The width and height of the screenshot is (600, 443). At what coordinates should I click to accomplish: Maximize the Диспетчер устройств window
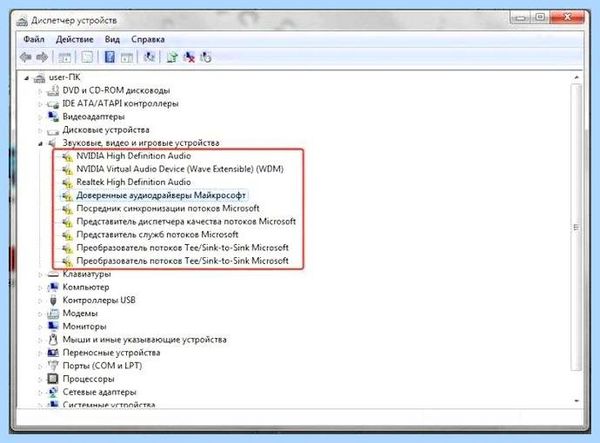tap(540, 18)
